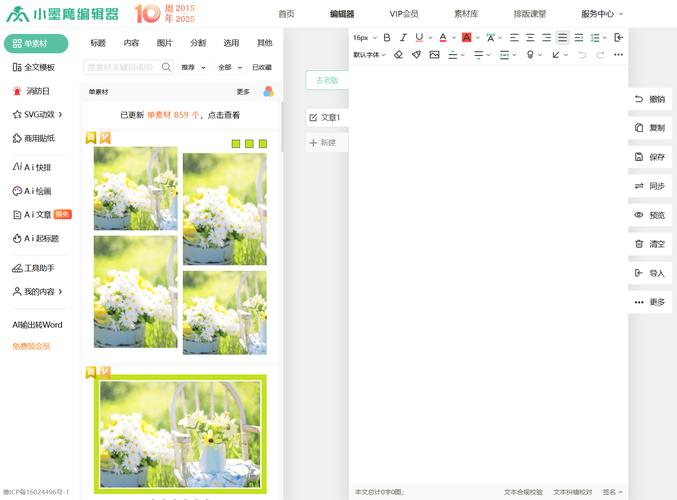
Task: Click the leftmost green color swatch
Action: [236, 143]
